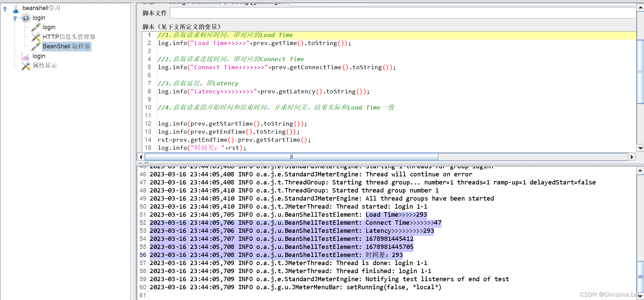Select the beanshell学习 test plan node

click(x=41, y=8)
